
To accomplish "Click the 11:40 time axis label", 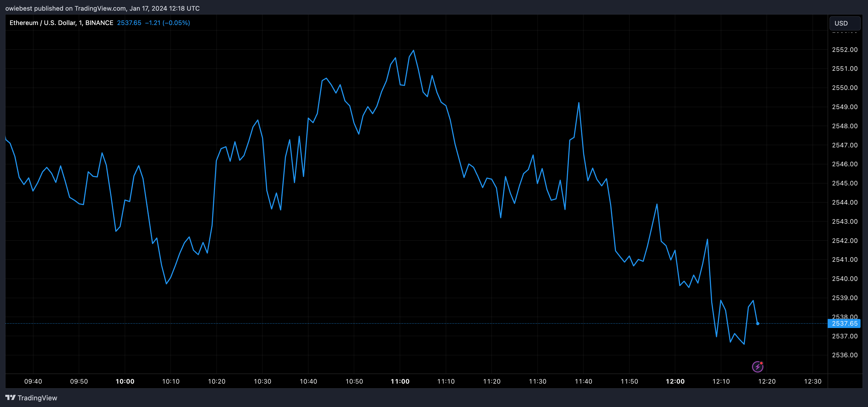I will pyautogui.click(x=583, y=381).
